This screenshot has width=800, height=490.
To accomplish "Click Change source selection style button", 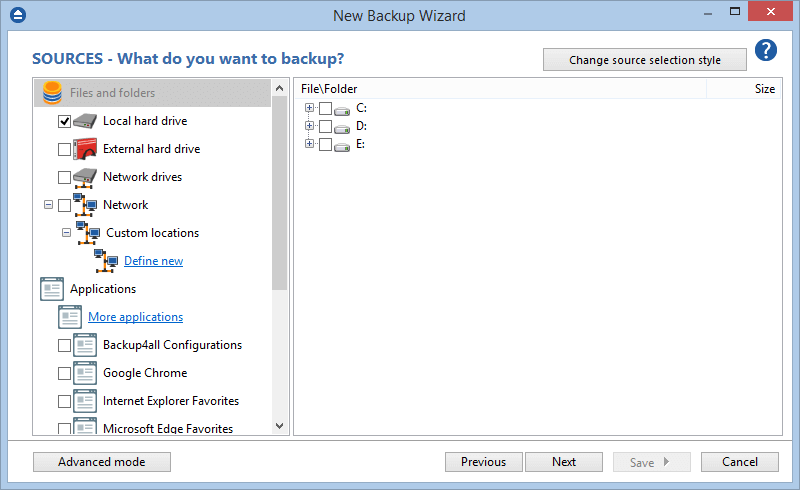I will point(645,60).
